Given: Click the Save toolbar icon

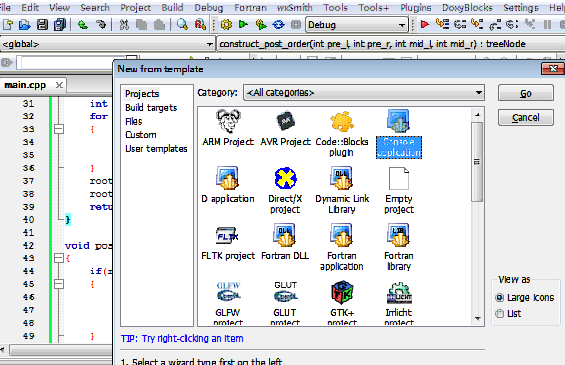Looking at the screenshot, I should 43,25.
